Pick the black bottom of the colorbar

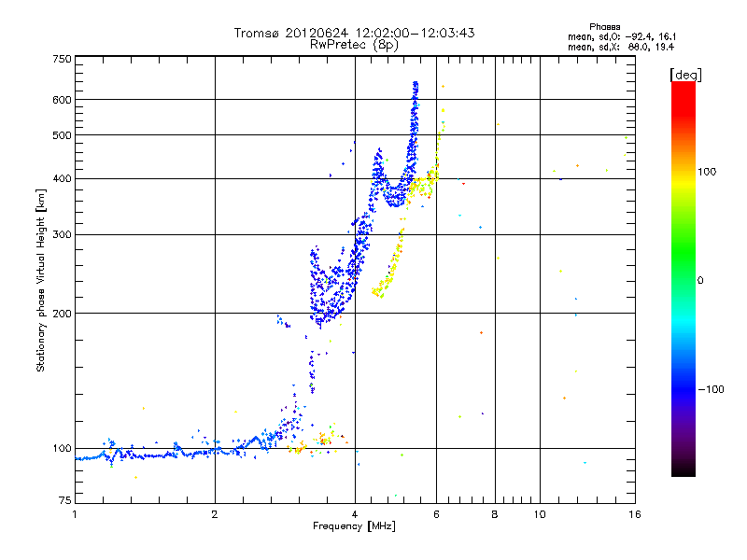[683, 472]
